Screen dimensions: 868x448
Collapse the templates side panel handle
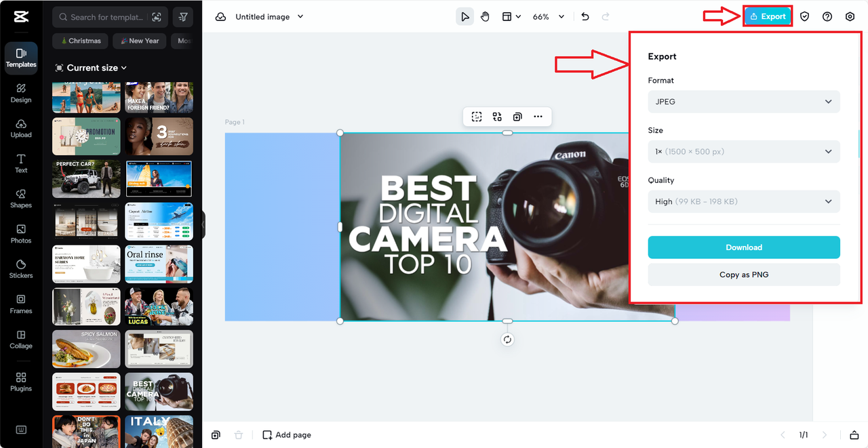(x=203, y=224)
